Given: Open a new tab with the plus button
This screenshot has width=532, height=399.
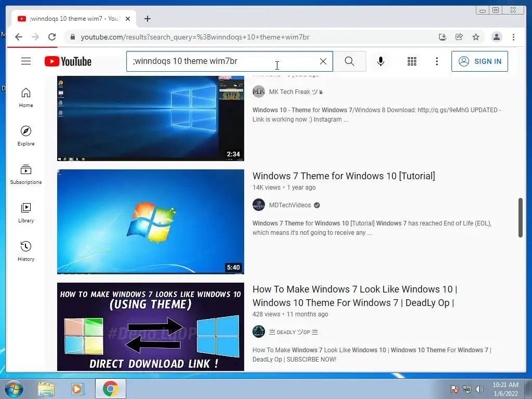Looking at the screenshot, I should coord(147,19).
